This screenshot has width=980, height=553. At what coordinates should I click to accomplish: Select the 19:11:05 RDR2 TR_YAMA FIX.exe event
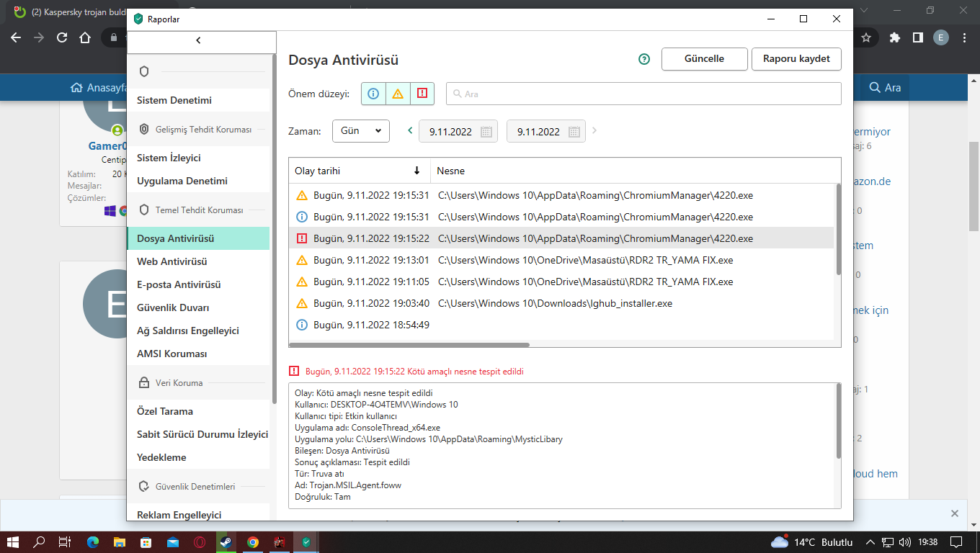pos(561,282)
